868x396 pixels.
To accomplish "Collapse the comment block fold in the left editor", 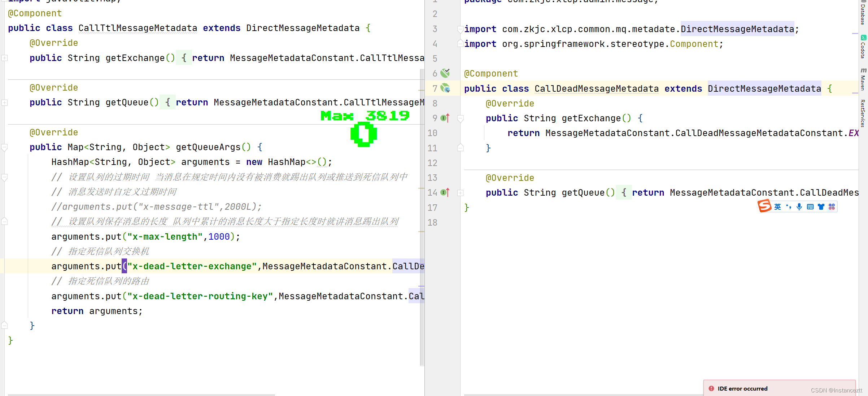I will (x=5, y=177).
